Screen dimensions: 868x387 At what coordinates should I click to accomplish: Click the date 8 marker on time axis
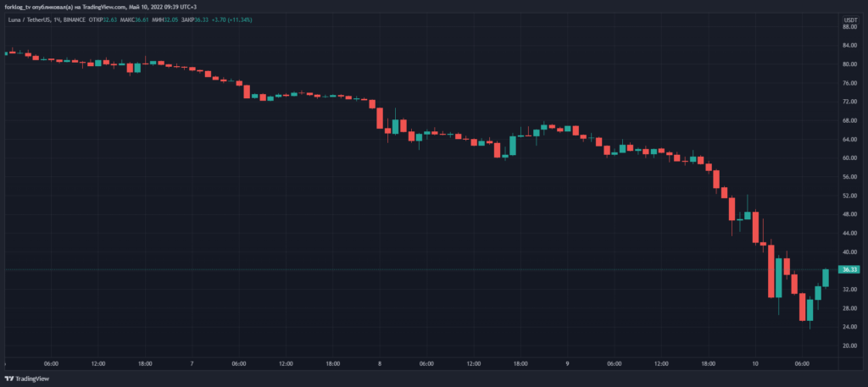tap(380, 364)
